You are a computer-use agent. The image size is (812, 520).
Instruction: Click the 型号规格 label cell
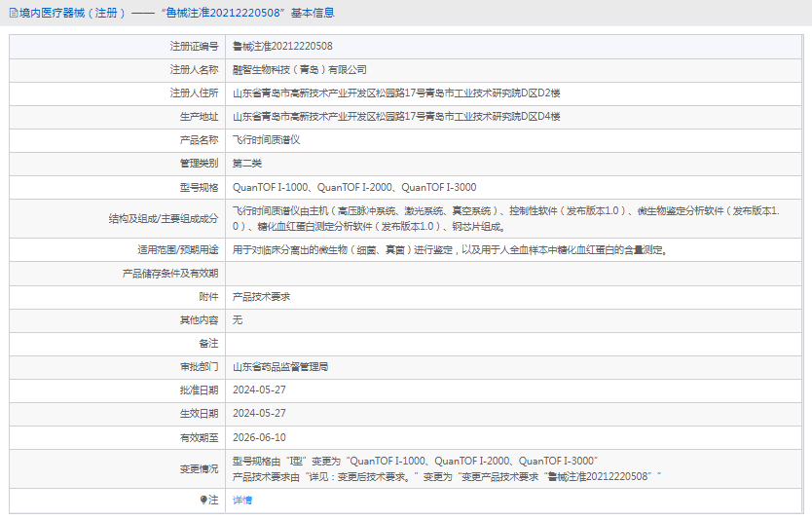pyautogui.click(x=118, y=188)
